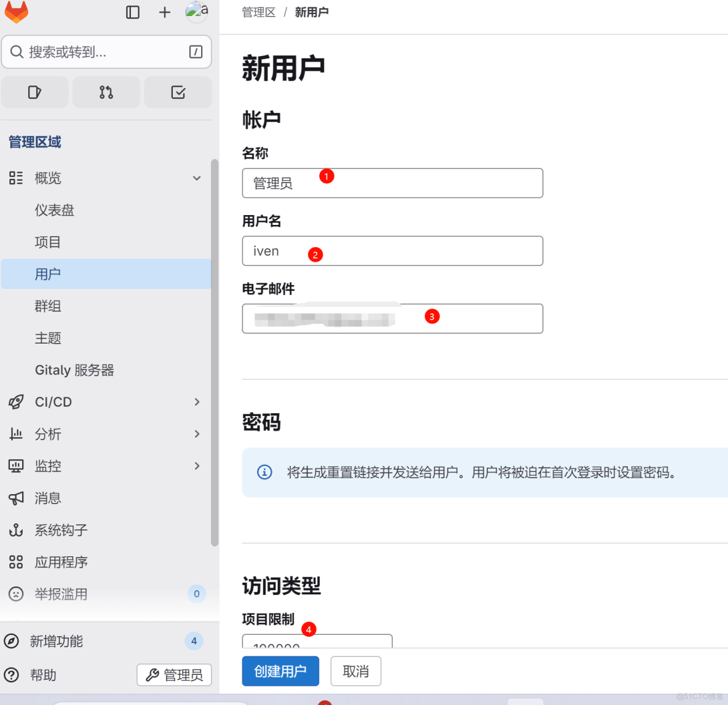Toggle the sidebar panel icon
The width and height of the screenshot is (728, 705).
(132, 12)
